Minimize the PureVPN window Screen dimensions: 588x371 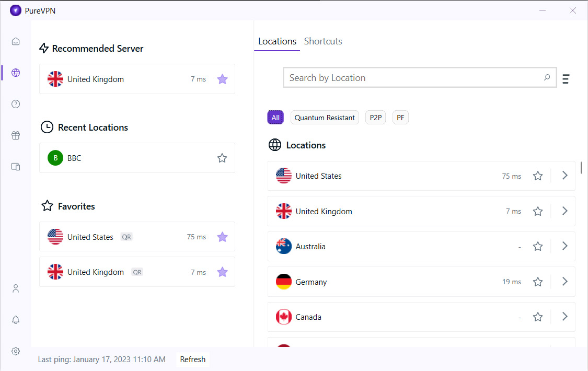[542, 10]
